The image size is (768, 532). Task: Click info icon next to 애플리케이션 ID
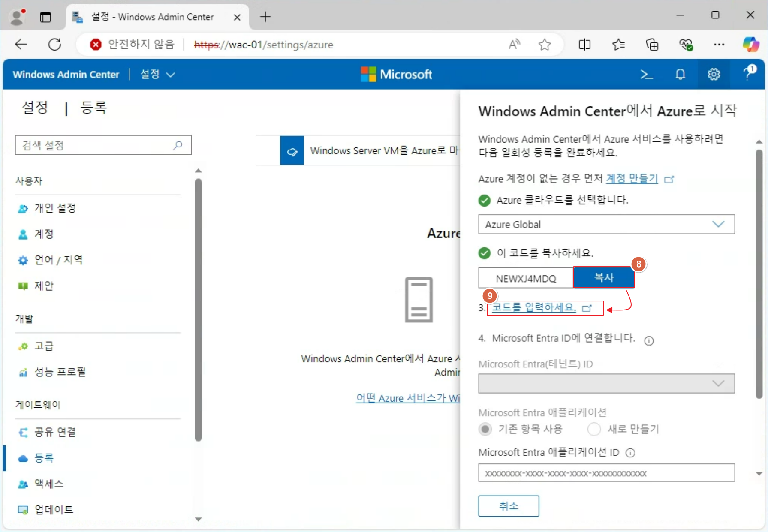[x=630, y=453]
